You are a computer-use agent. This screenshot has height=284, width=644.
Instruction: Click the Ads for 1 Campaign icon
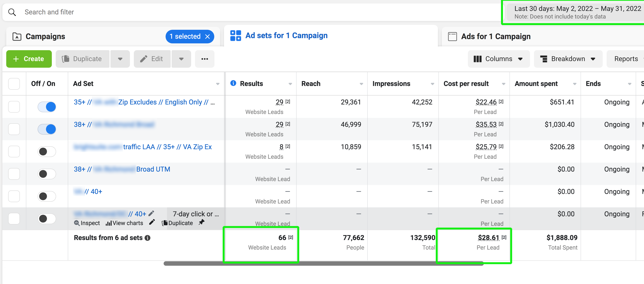click(452, 36)
